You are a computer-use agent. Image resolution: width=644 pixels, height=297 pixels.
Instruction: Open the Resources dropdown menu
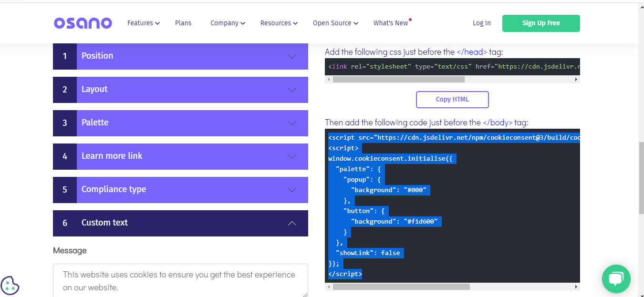[x=279, y=23]
